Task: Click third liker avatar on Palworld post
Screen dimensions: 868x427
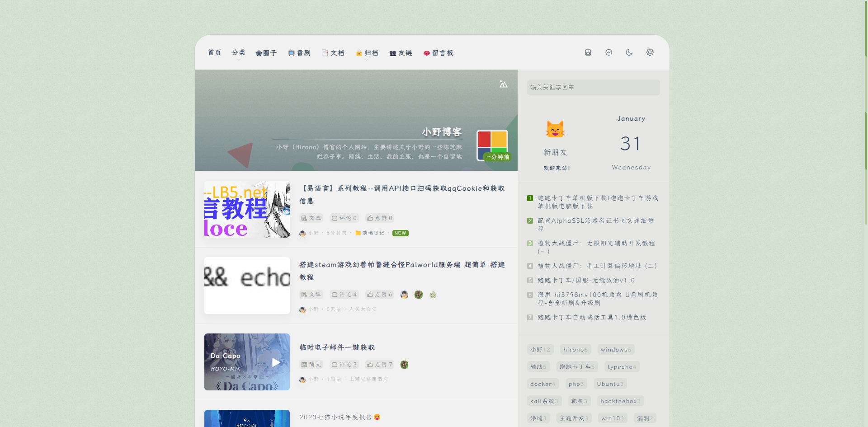Action: [x=433, y=295]
